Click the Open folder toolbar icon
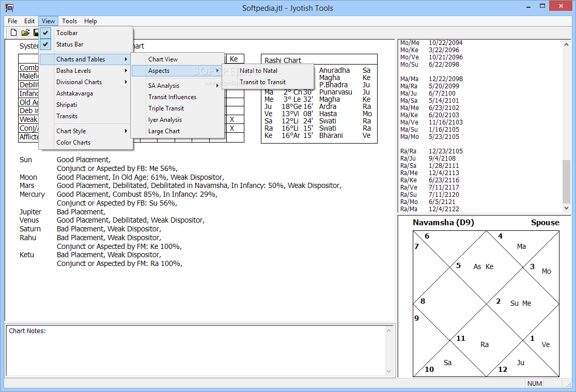Viewport: 576px width, 392px height. coord(25,33)
